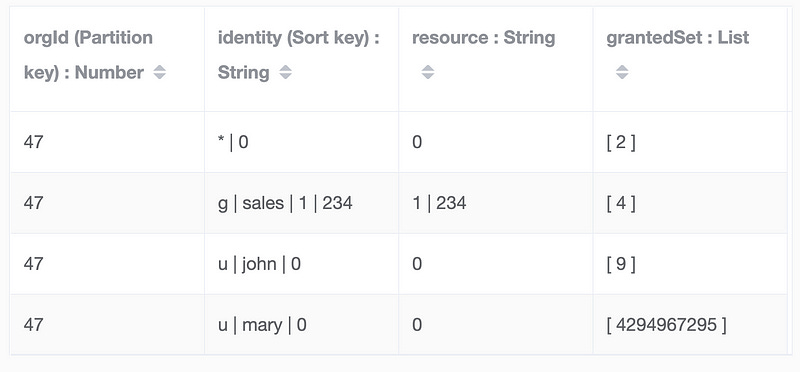The width and height of the screenshot is (800, 372).
Task: Click orgId 47 in the first row
Action: click(x=33, y=142)
